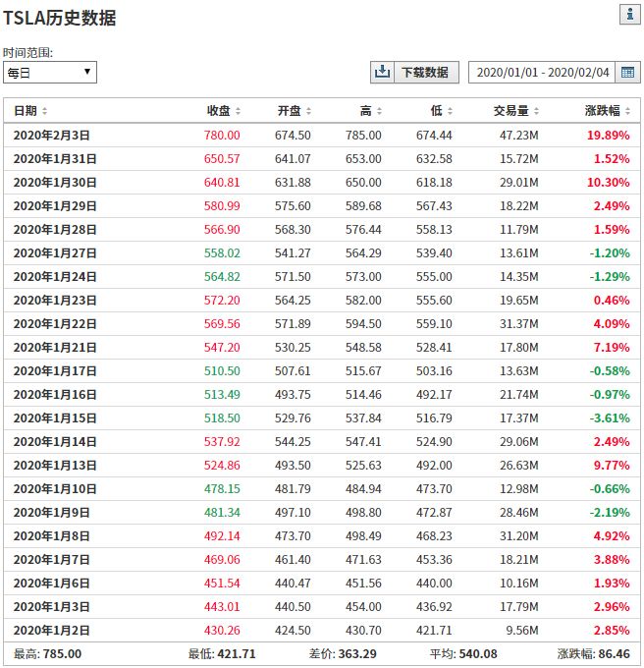Open the calendar icon for date range
The image size is (644, 668).
tap(628, 72)
